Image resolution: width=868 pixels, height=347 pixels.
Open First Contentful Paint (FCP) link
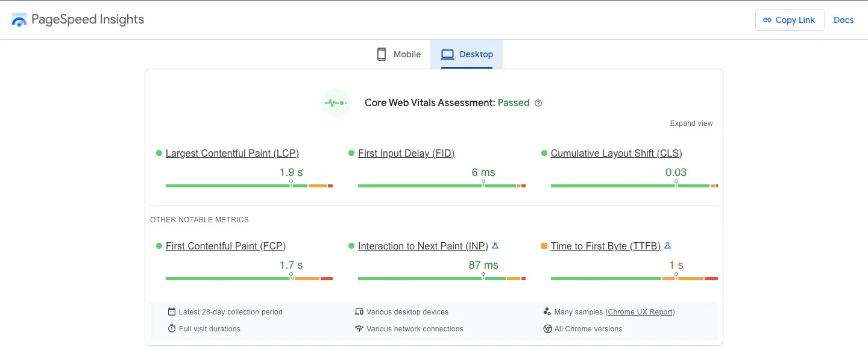[x=225, y=246]
